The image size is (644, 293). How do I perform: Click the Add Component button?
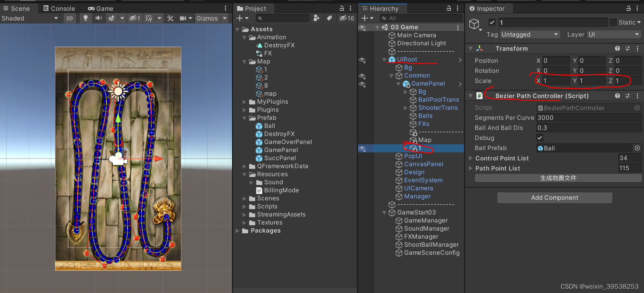coord(555,198)
